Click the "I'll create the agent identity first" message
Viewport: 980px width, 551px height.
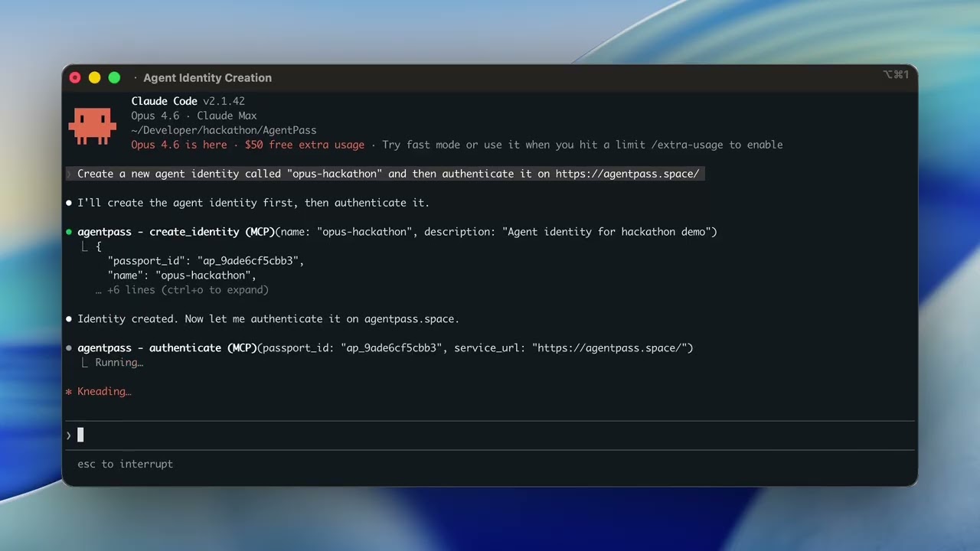tap(253, 203)
